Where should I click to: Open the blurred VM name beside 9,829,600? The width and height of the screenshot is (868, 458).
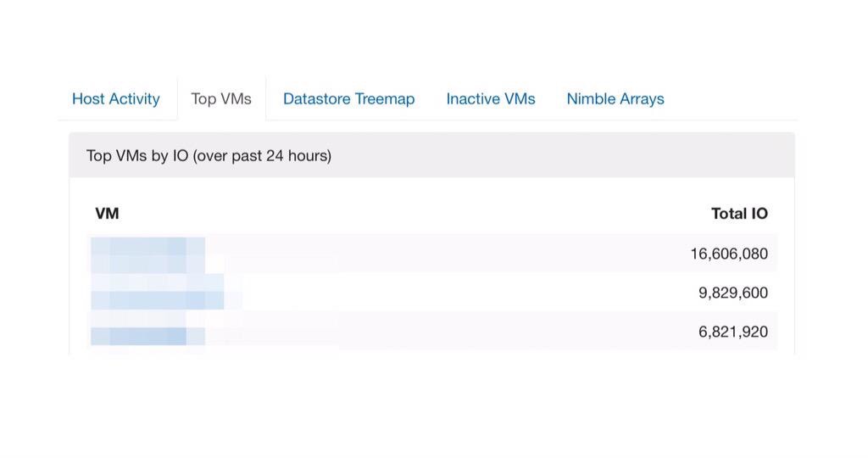(157, 292)
